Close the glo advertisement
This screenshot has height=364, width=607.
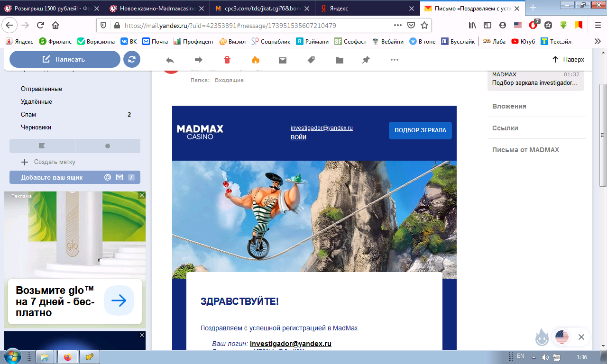[142, 195]
